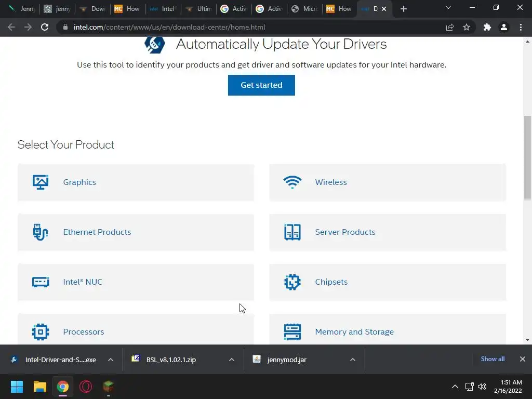Switch to the Down tab
Screen dimensions: 532x399
(92, 9)
